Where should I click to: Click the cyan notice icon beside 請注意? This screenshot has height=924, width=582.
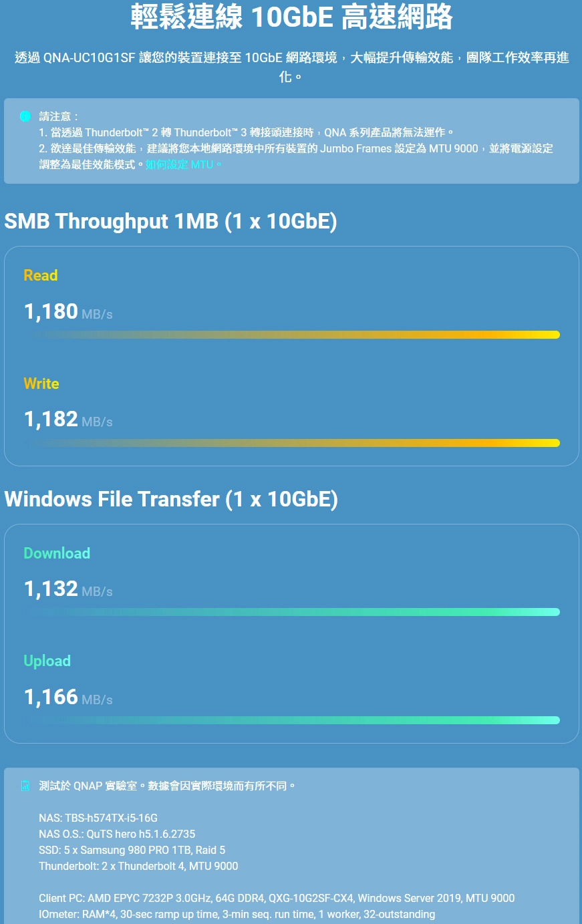tap(25, 116)
